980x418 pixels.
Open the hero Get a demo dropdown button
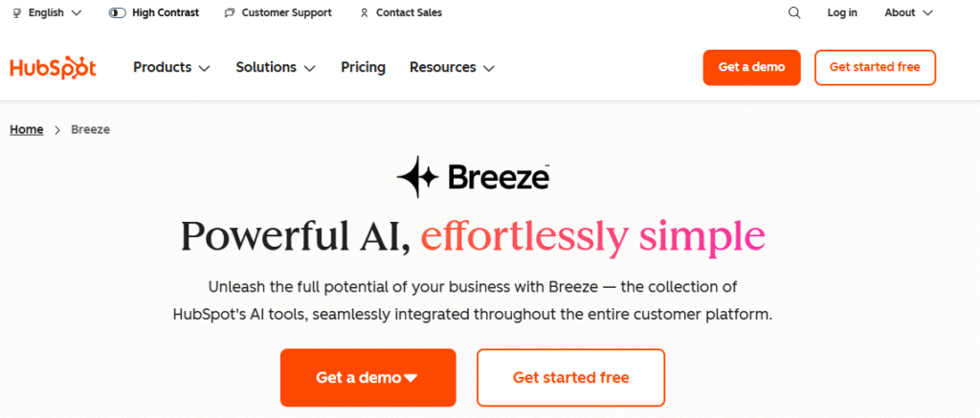[x=367, y=378]
